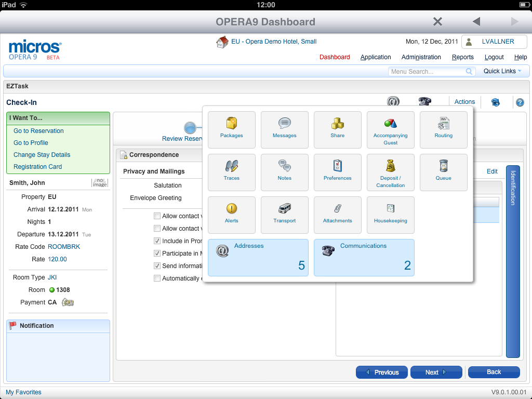Click the hotel house icon
Screen dimensions: 532x399
222,42
